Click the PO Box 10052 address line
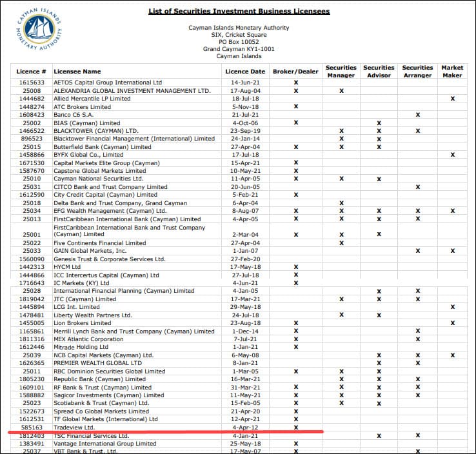476x454 pixels. click(x=238, y=42)
